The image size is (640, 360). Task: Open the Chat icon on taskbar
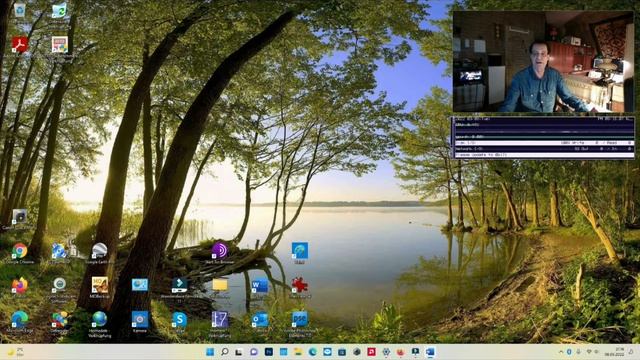(254, 352)
